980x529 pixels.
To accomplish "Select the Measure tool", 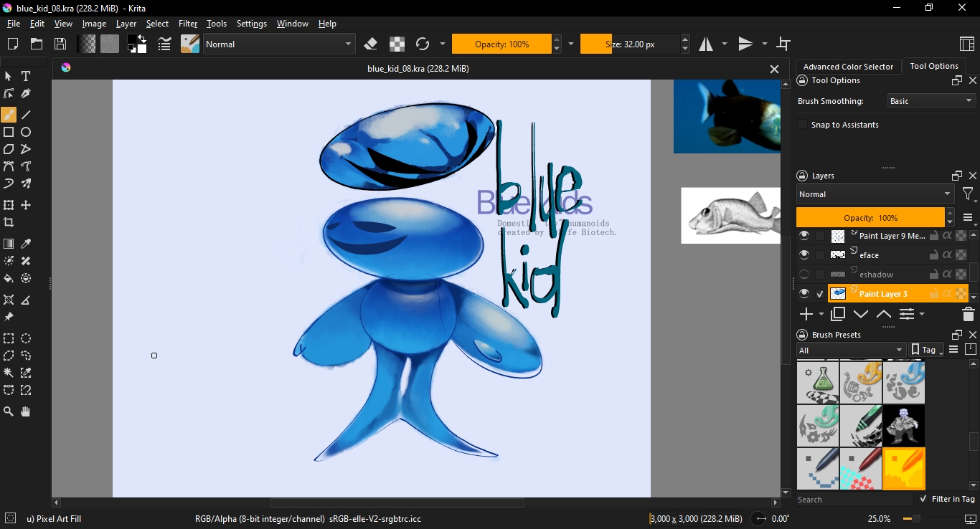I will point(26,300).
